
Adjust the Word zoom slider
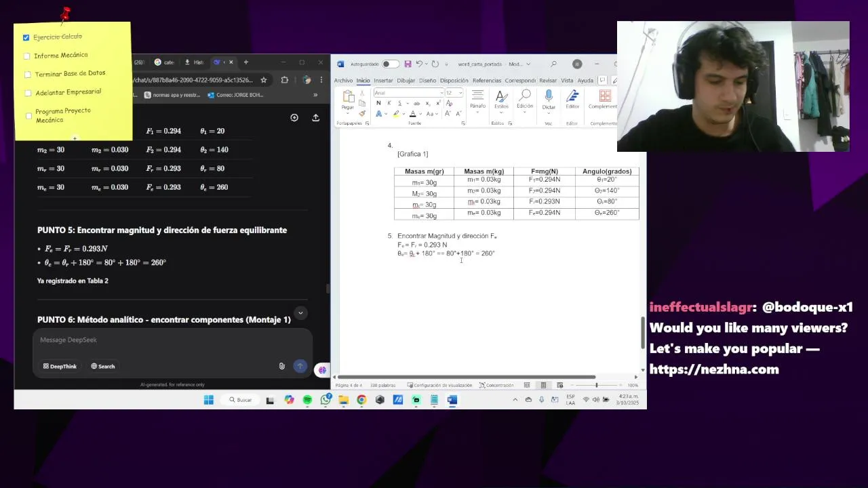pyautogui.click(x=597, y=385)
